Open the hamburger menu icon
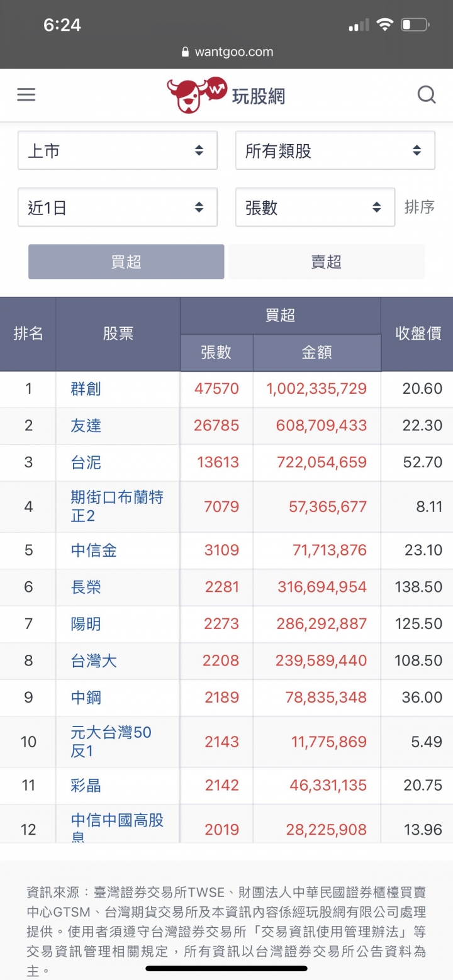 (26, 95)
